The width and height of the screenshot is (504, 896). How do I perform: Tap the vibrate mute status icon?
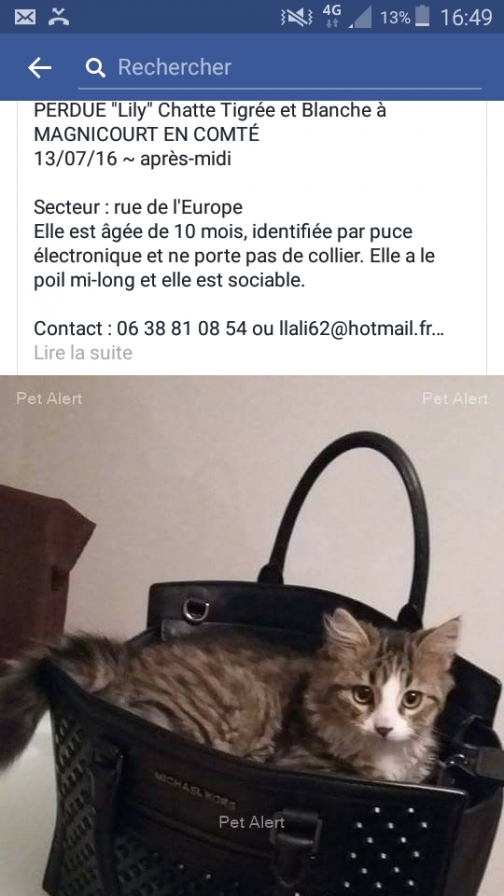point(297,18)
